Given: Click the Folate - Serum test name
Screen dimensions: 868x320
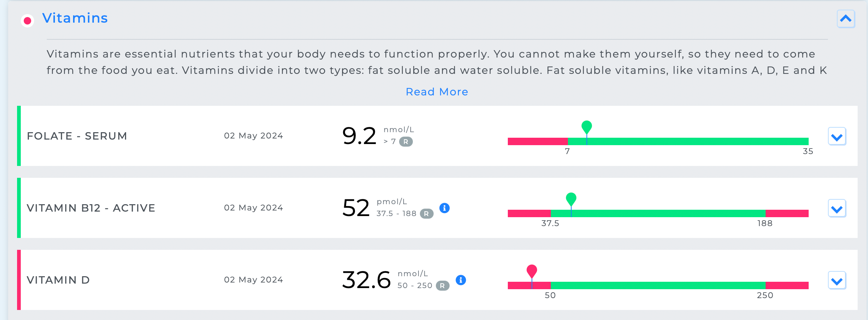Looking at the screenshot, I should (x=77, y=136).
